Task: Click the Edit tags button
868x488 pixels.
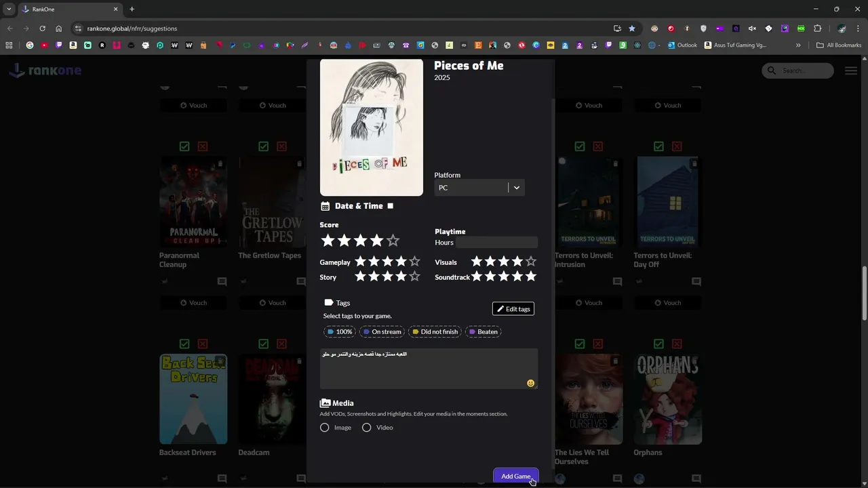Action: 513,308
